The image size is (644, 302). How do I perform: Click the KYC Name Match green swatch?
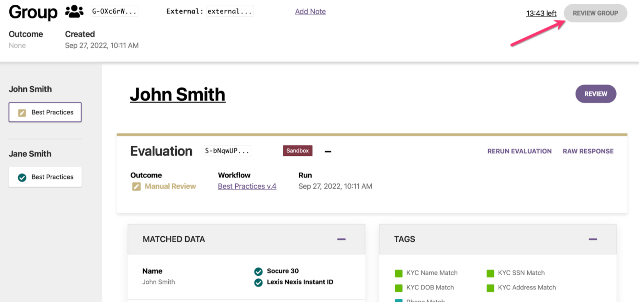pos(399,273)
